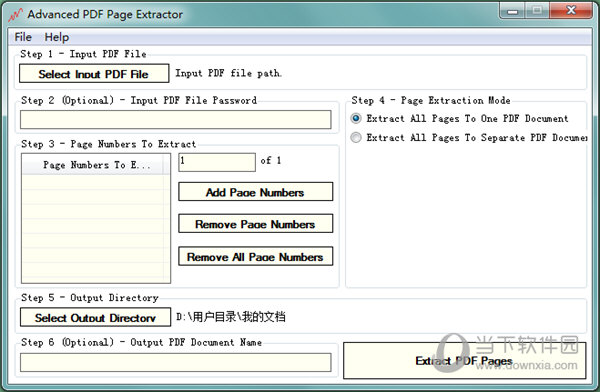The width and height of the screenshot is (600, 392).
Task: Close the Advanced PDF Page Extractor window
Action: click(x=571, y=11)
